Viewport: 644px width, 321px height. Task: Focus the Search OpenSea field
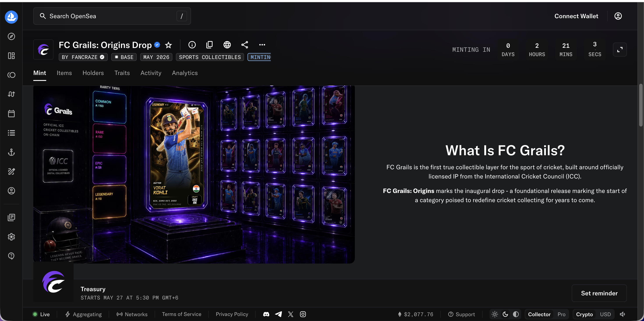click(x=112, y=16)
